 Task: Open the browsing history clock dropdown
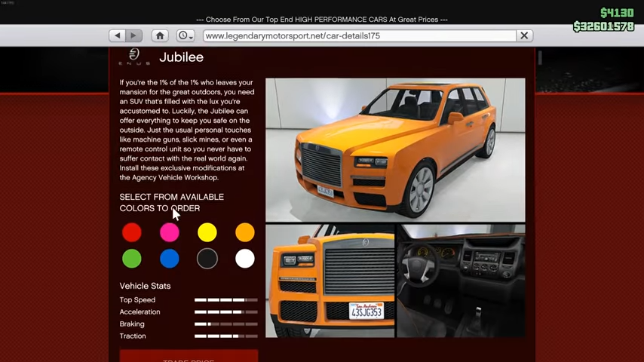coord(186,35)
